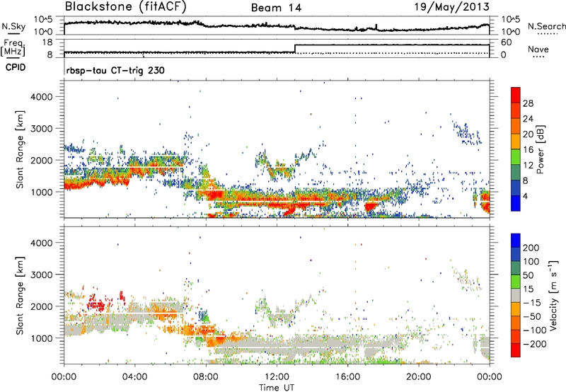Click the '-15' label on velocity color bar
566x392 pixels.
click(x=531, y=303)
